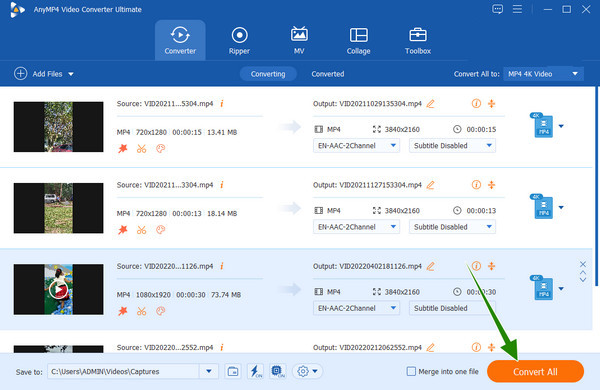The height and width of the screenshot is (390, 600).
Task: Rename output VID20220212062552.mp4 with pencil icon
Action: click(x=430, y=347)
